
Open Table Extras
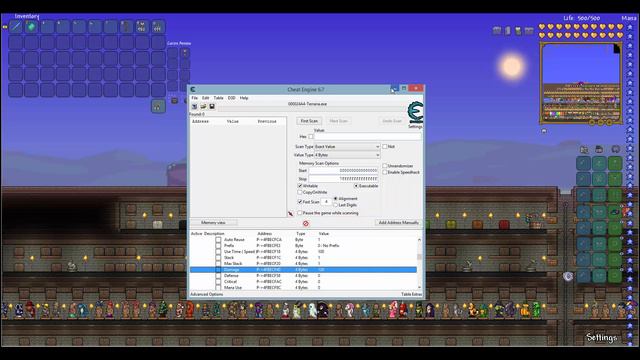411,294
